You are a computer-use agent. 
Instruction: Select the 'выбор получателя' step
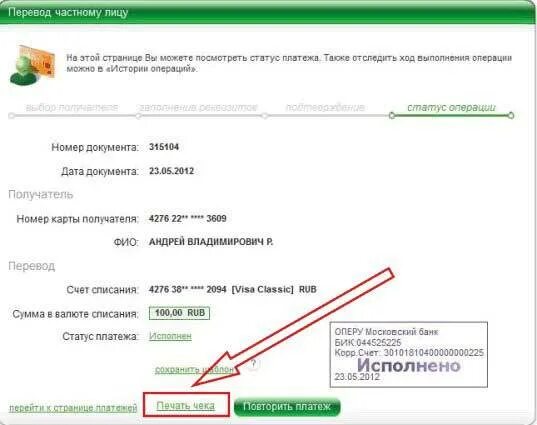[x=72, y=108]
